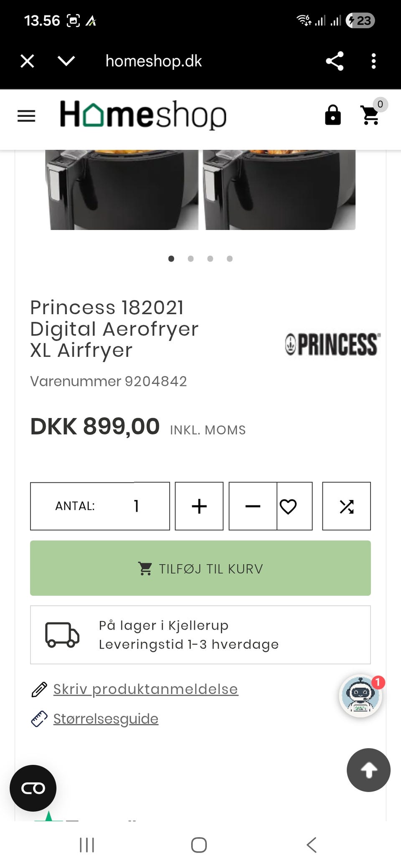Image resolution: width=401 pixels, height=868 pixels.
Task: Increase quantity with plus button
Action: click(x=199, y=506)
